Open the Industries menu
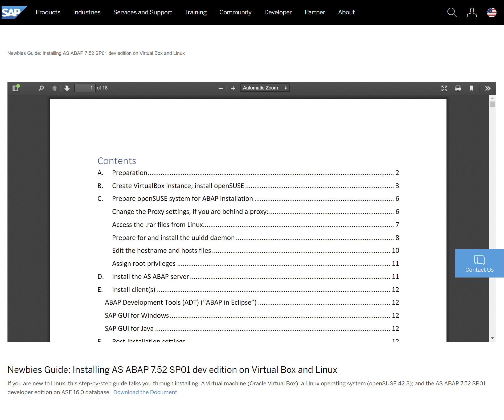504x420 pixels. coord(87,12)
